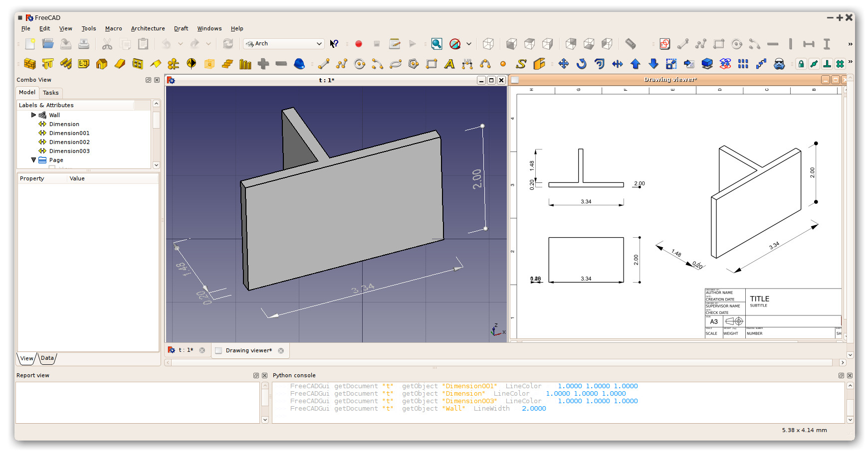Toggle the snap lock button
The image size is (868, 456).
click(801, 64)
